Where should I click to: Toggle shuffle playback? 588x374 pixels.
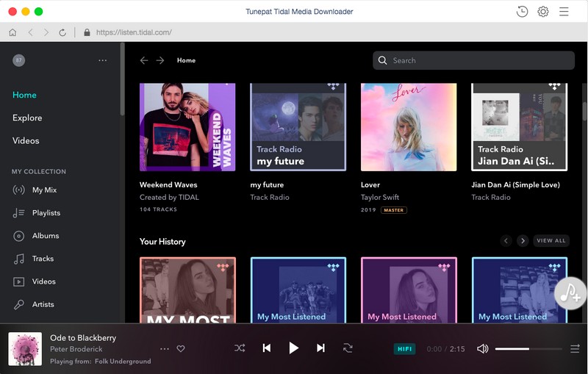[x=240, y=348]
